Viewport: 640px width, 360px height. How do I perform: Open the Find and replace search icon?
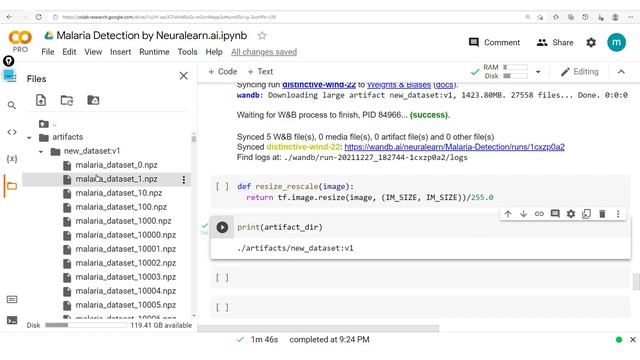coord(12,105)
